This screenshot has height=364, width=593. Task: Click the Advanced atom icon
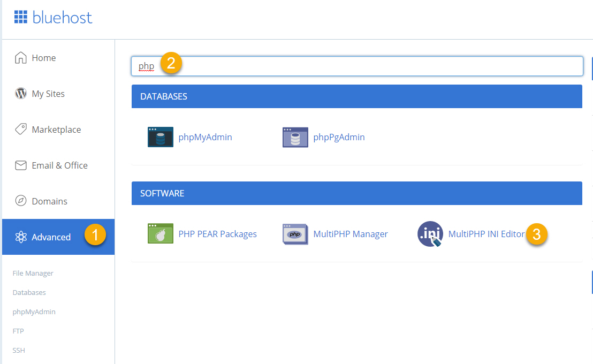coord(21,237)
